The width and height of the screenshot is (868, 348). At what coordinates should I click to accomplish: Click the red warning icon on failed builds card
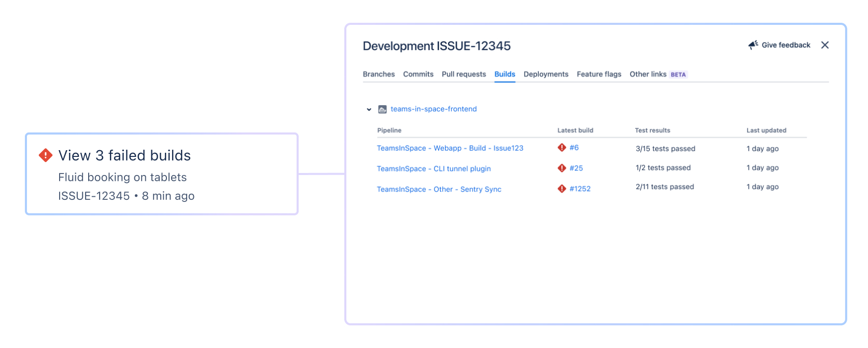[x=46, y=155]
